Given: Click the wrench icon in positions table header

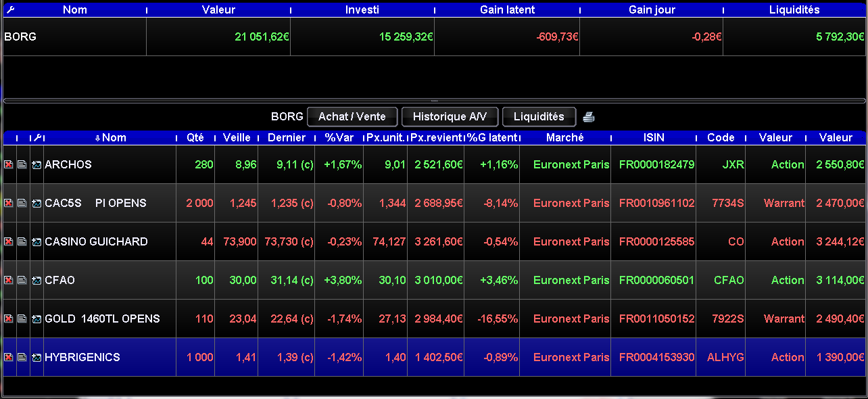Looking at the screenshot, I should coord(38,137).
